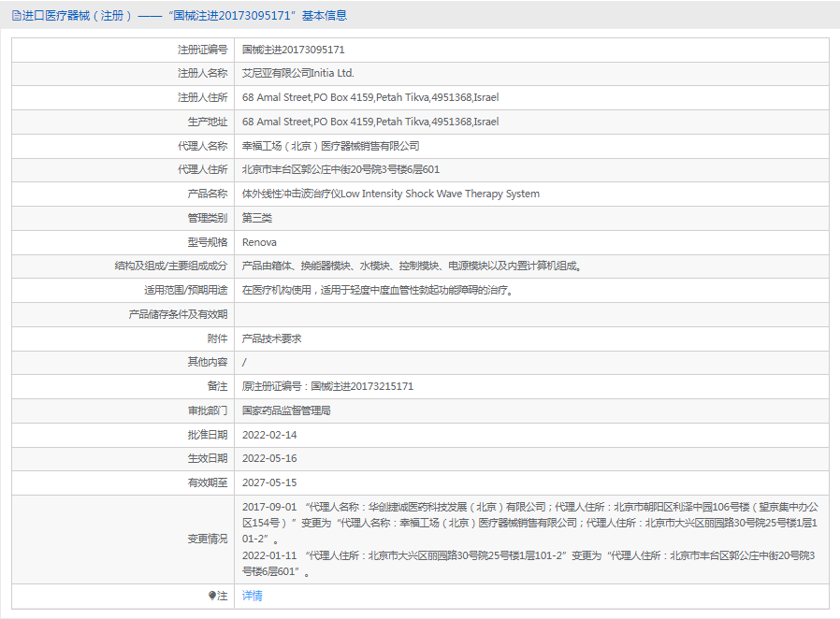Viewport: 840px width, 619px height.
Task: Click the 注册证编号 label
Action: [202, 50]
